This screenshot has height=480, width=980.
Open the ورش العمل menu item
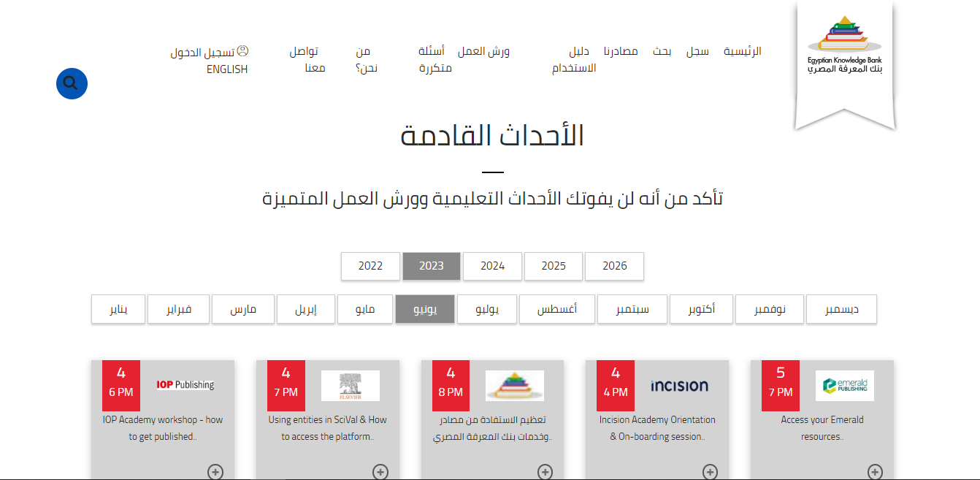pos(483,51)
